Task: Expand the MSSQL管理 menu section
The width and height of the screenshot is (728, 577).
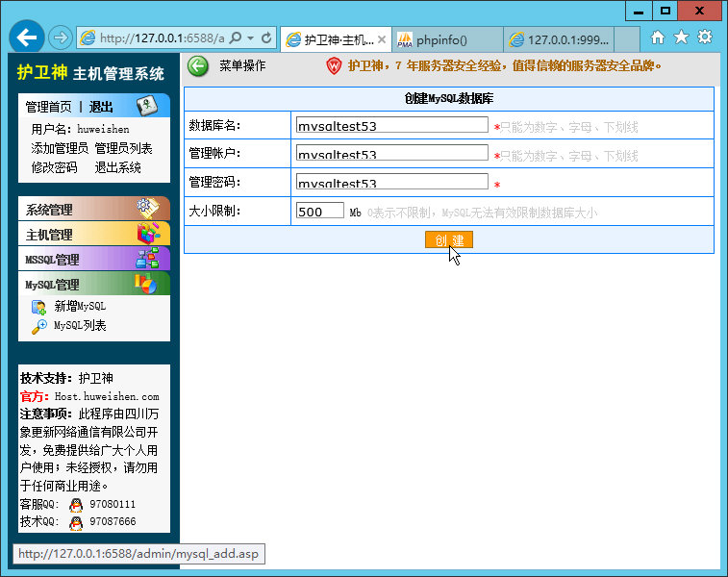Action: (x=94, y=259)
